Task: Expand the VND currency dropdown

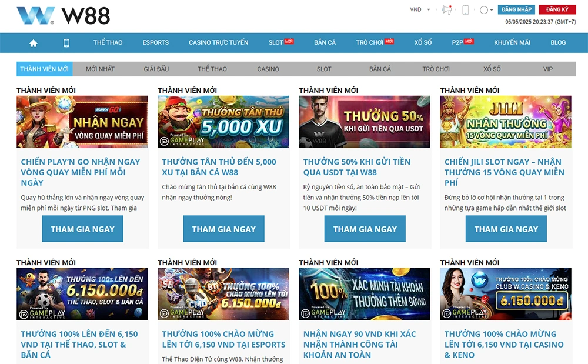Action: [420, 9]
